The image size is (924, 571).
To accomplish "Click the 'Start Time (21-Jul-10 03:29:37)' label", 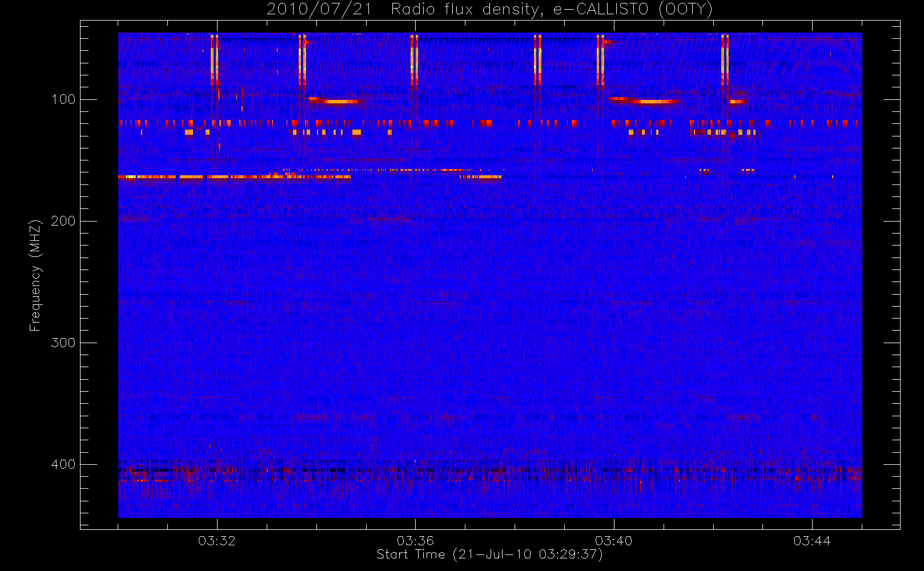I will click(489, 554).
